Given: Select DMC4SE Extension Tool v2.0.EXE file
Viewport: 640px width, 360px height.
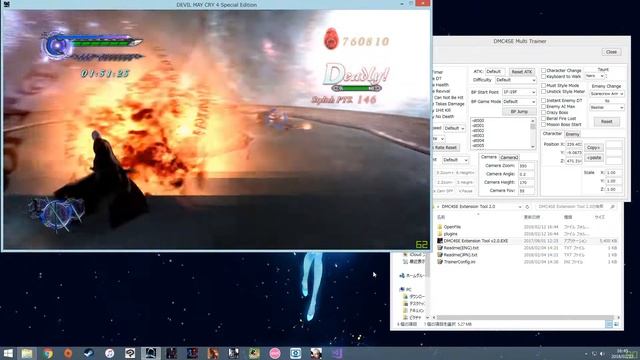Looking at the screenshot, I should [476, 241].
